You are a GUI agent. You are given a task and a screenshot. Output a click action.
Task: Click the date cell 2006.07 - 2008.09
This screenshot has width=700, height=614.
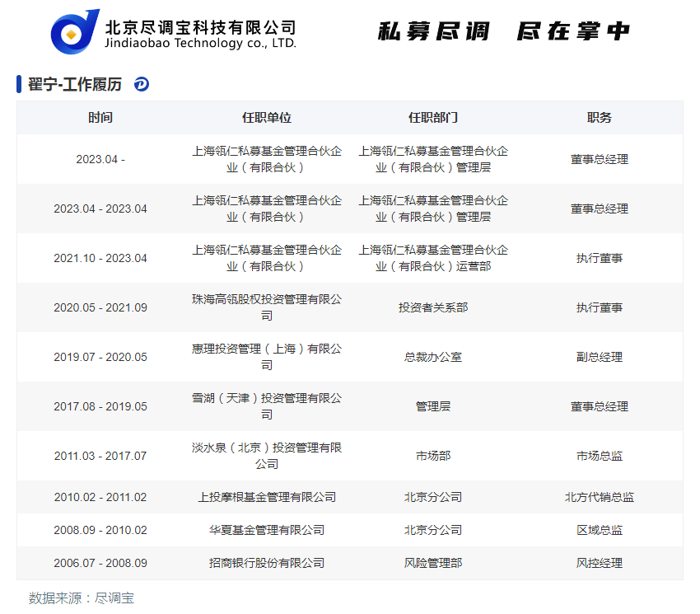coord(100,563)
